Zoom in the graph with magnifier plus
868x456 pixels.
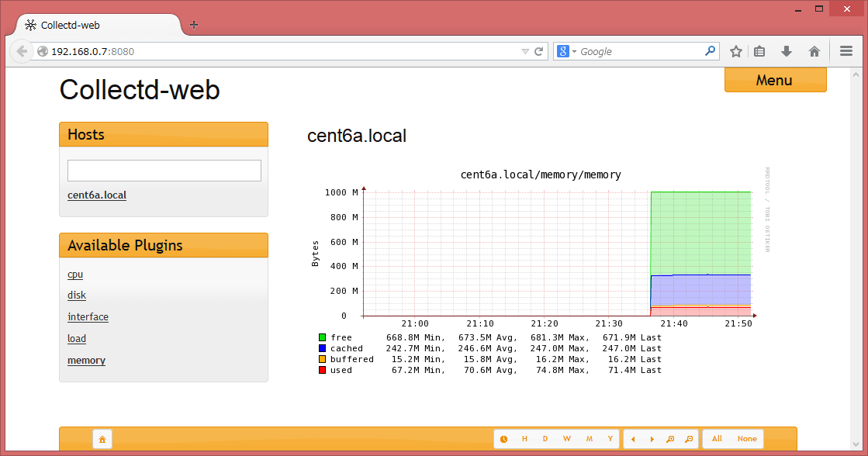tap(670, 439)
